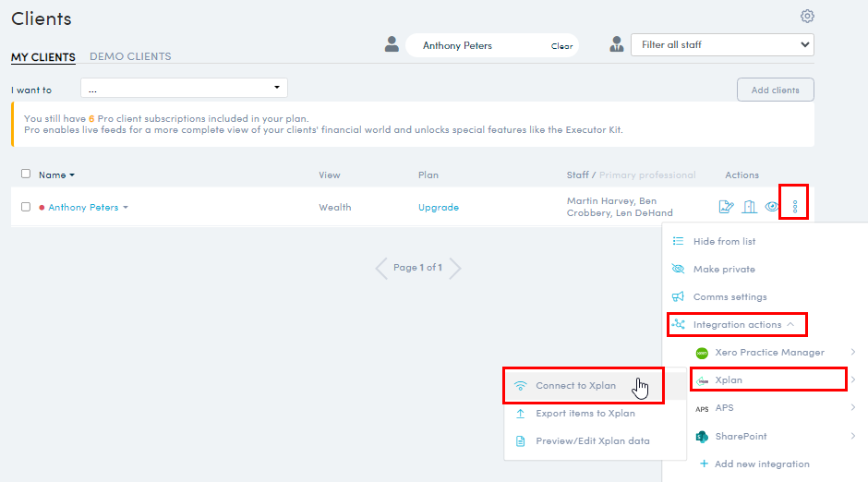Click the SharePoint logo icon
868x482 pixels.
click(702, 436)
